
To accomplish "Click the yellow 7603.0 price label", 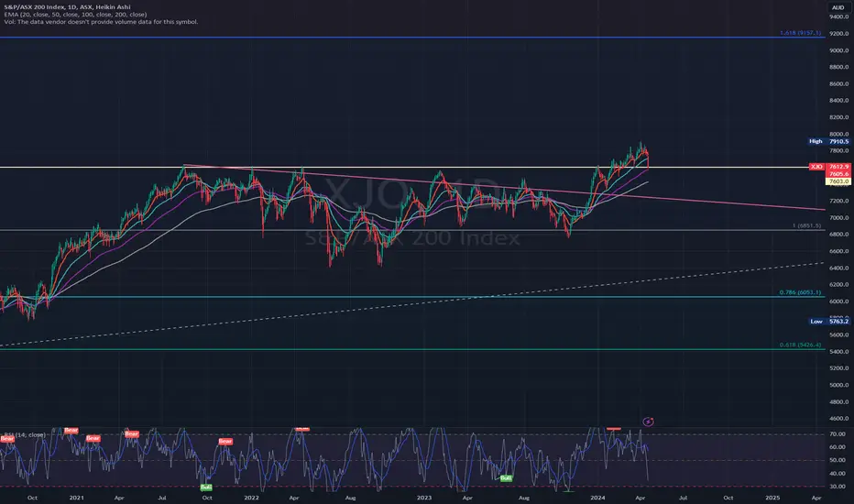I will point(838,181).
